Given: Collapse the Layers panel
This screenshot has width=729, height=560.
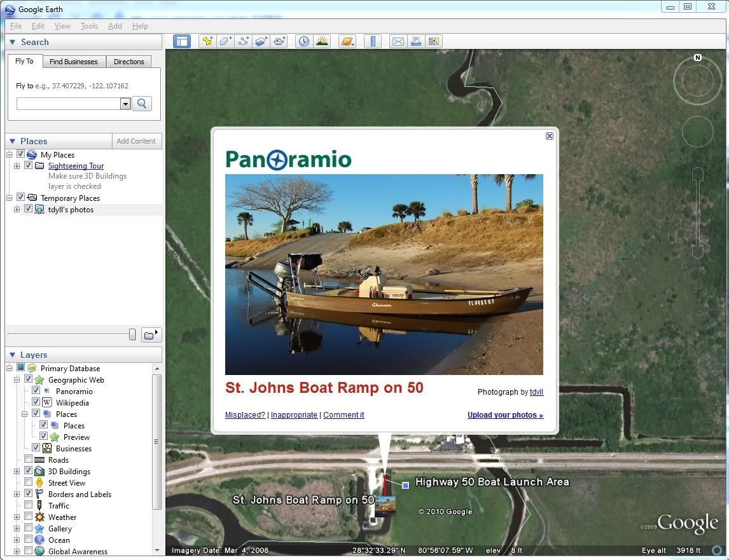Looking at the screenshot, I should tap(13, 355).
